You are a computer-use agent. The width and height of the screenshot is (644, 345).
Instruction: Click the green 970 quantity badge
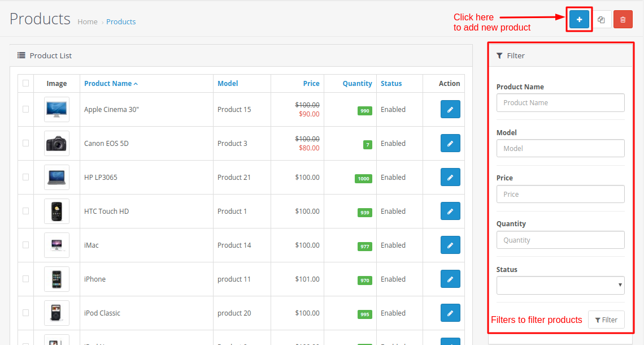(365, 281)
